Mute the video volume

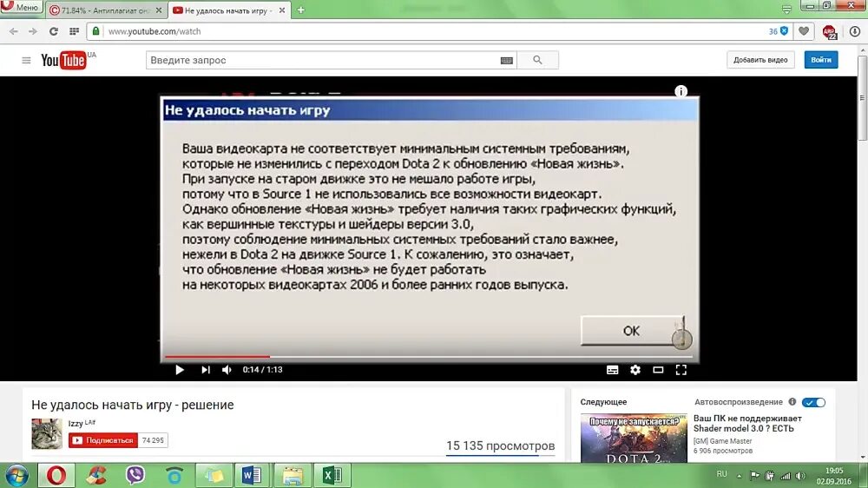(x=227, y=369)
